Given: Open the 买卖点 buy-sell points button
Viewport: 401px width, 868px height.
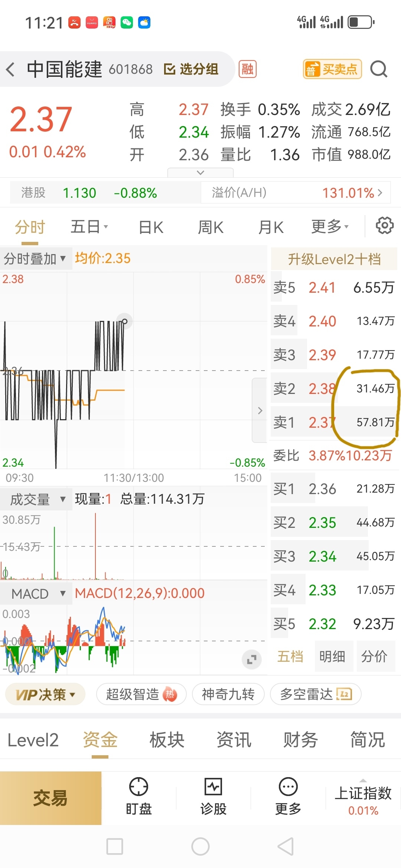Looking at the screenshot, I should pyautogui.click(x=332, y=69).
